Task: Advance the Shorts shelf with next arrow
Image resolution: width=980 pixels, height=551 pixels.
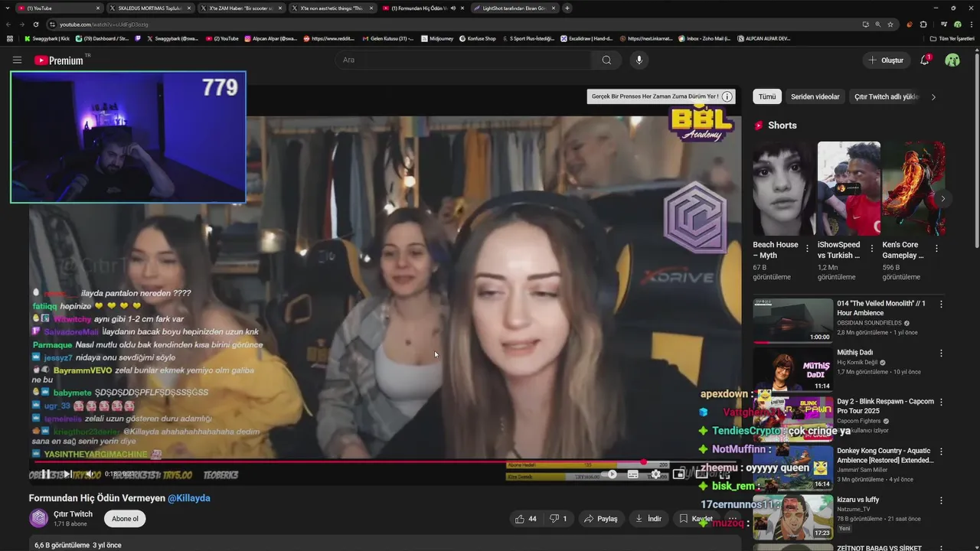Action: pyautogui.click(x=942, y=198)
